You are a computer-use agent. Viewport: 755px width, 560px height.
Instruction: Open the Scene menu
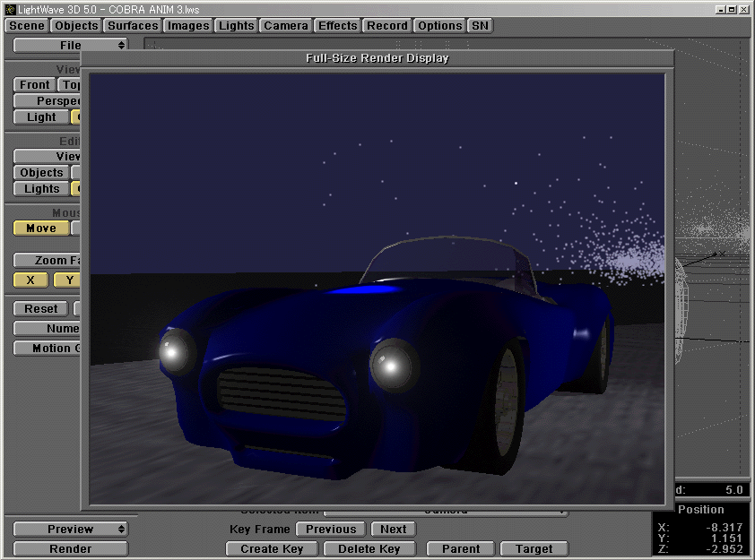click(25, 25)
